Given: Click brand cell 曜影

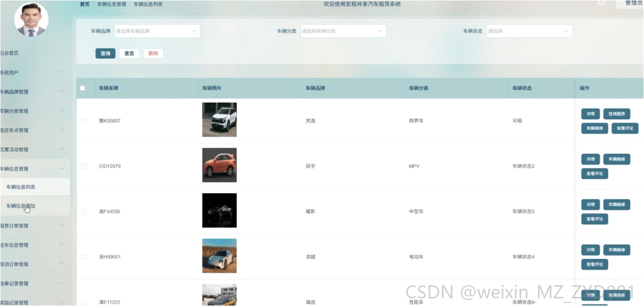Looking at the screenshot, I should 310,211.
